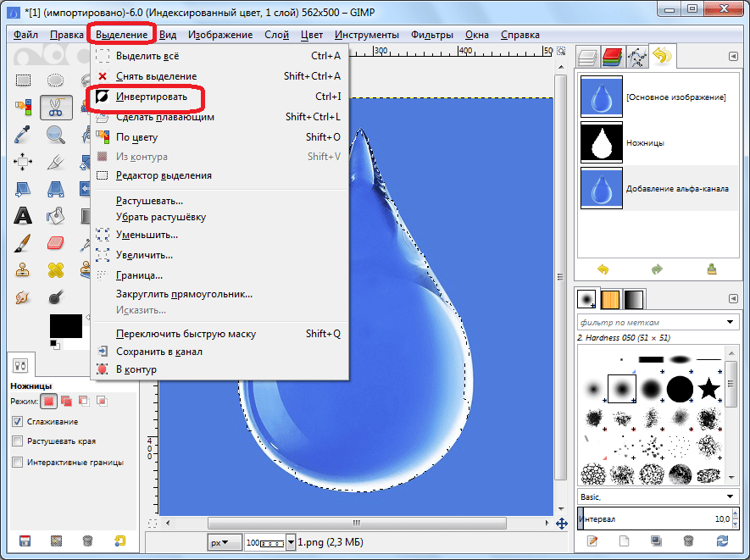This screenshot has height=560, width=750.
Task: Click the undo arrow in history panel
Action: tap(603, 269)
